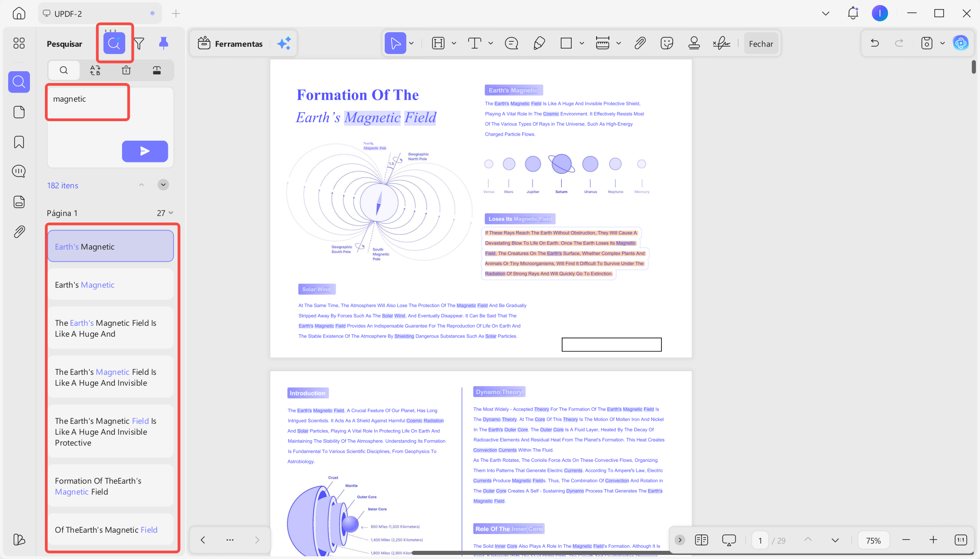The image size is (980, 559).
Task: Expand results with the circled down chevron
Action: [x=163, y=185]
